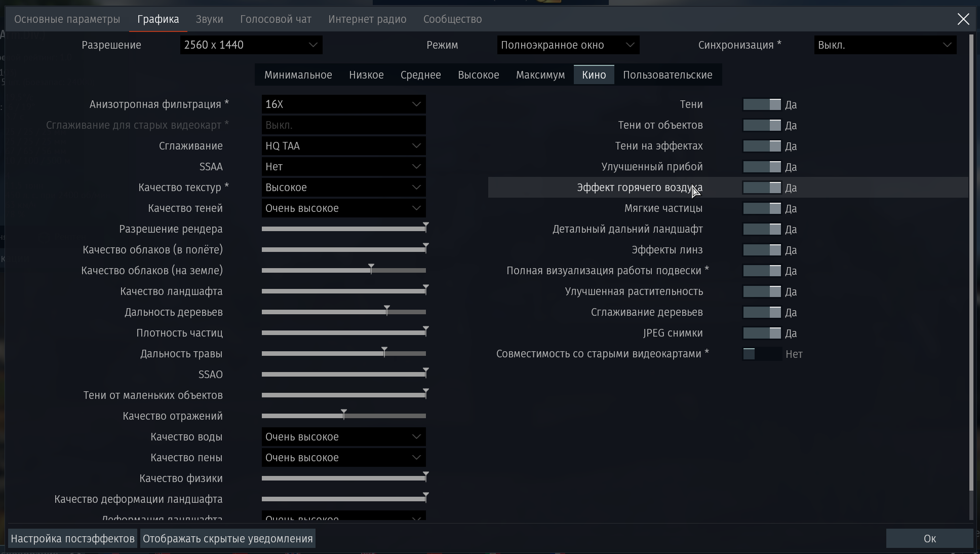Viewport: 980px width, 554px height.
Task: Open the Разрешение 2560 x 1440 dropdown
Action: pos(251,45)
